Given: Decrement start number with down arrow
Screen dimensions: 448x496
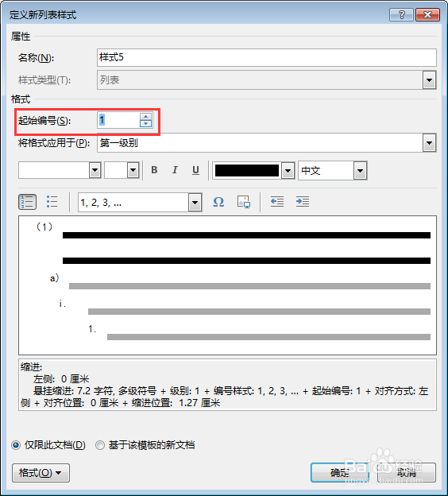Looking at the screenshot, I should 145,124.
